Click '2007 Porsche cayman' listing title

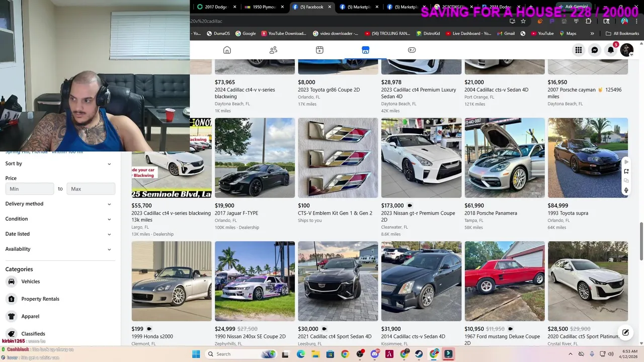pyautogui.click(x=585, y=93)
